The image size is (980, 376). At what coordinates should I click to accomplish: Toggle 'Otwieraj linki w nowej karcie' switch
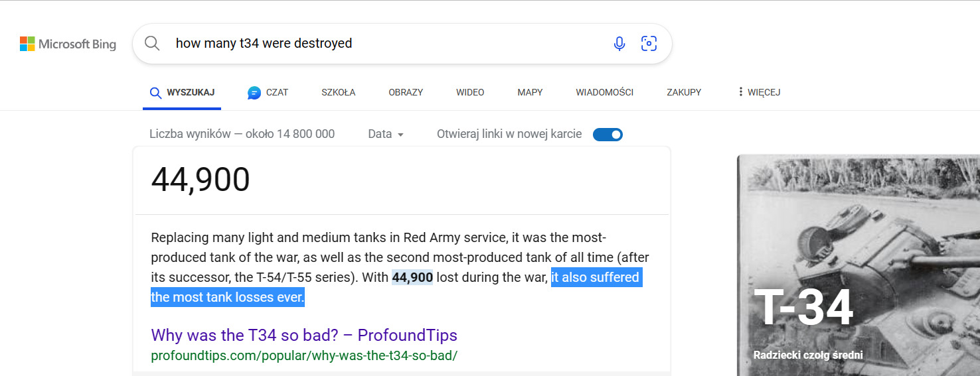[x=608, y=135]
